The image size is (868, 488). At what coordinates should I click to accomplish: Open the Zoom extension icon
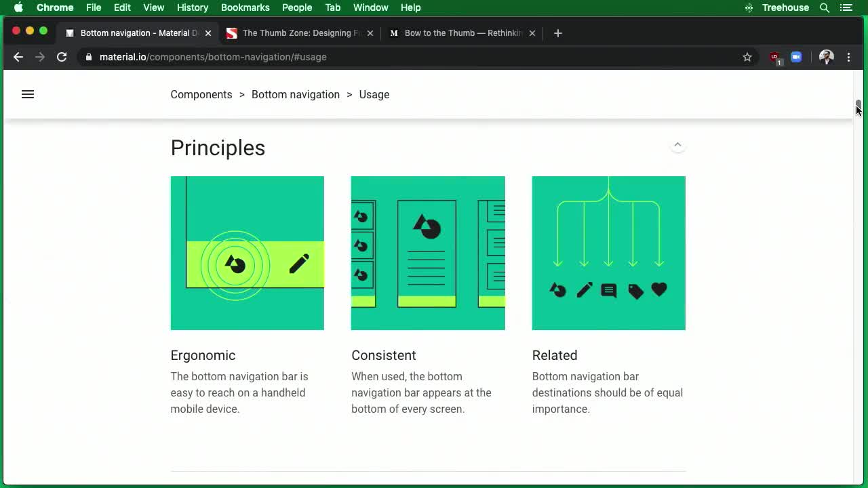(x=796, y=57)
